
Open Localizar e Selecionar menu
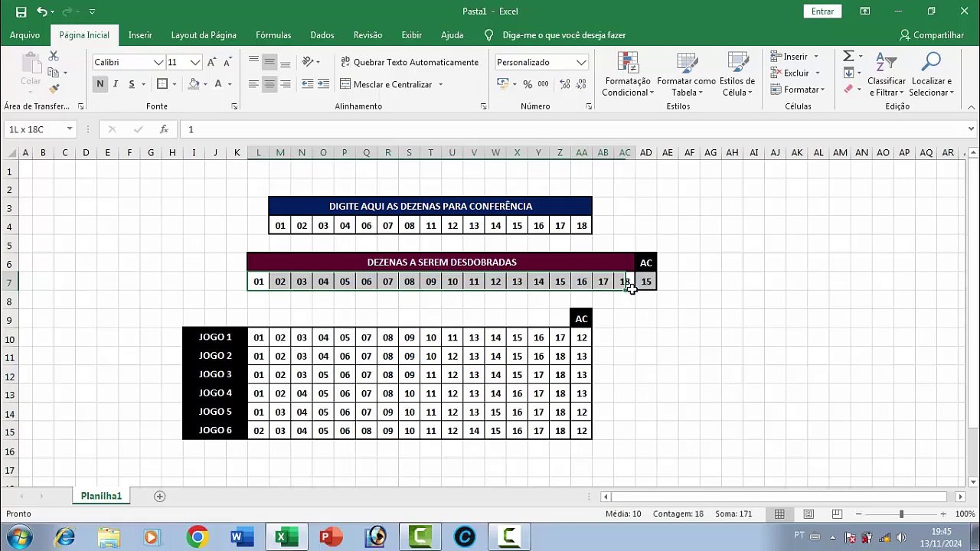[932, 75]
